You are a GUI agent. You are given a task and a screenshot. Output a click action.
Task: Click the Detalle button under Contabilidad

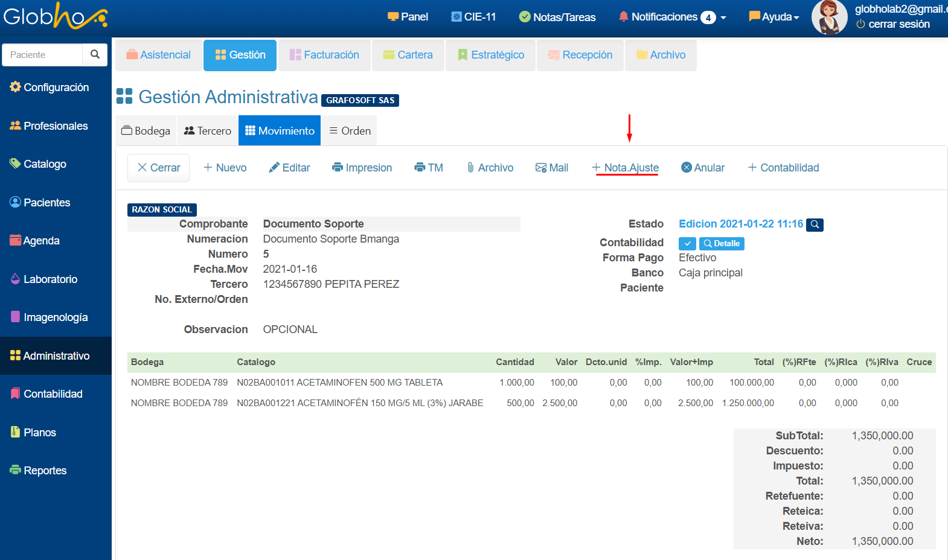tap(722, 243)
